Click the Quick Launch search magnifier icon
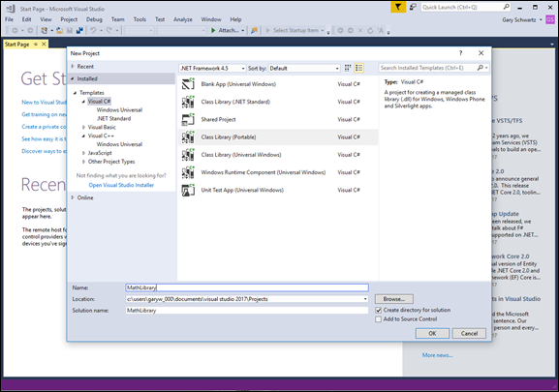 507,7
